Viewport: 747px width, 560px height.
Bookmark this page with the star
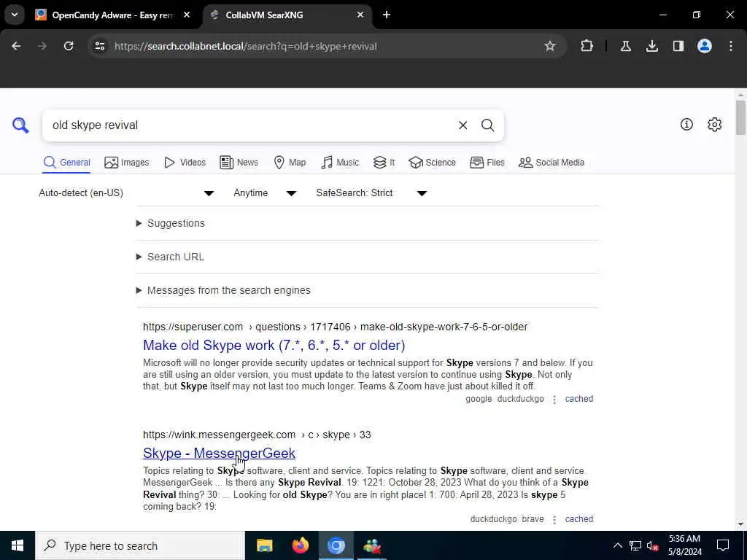coord(550,46)
